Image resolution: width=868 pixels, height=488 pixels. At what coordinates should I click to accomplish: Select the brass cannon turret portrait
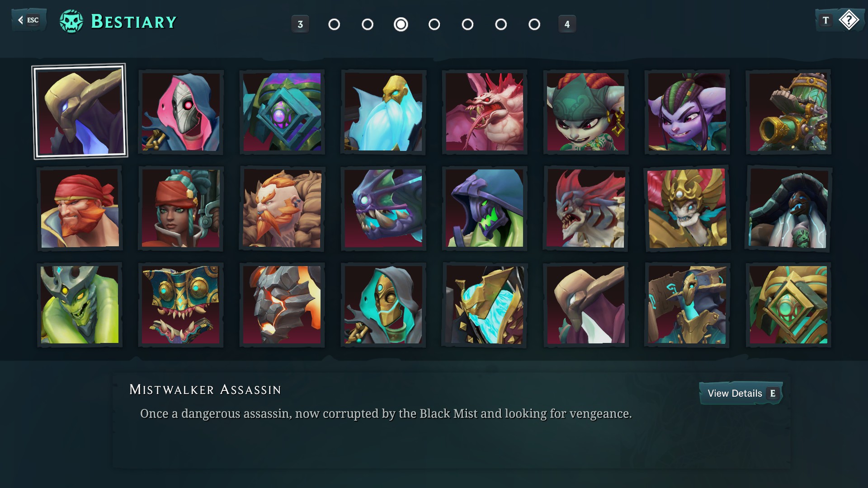(788, 112)
